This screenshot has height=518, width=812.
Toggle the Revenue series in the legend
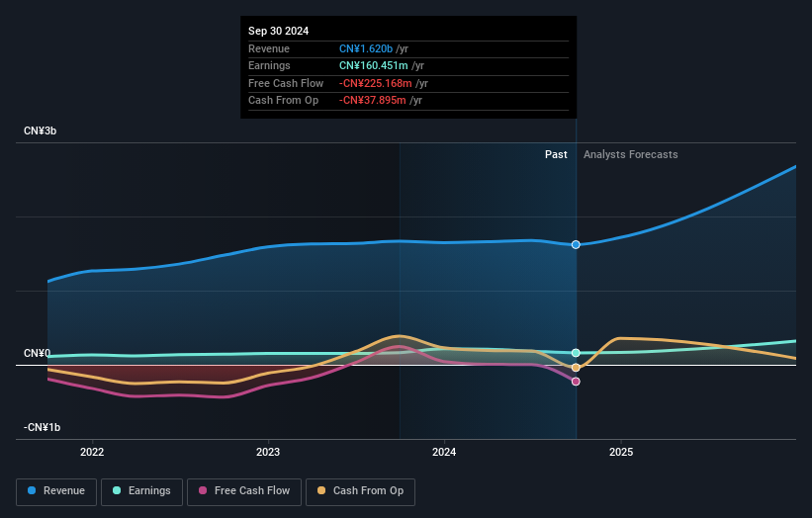point(56,490)
